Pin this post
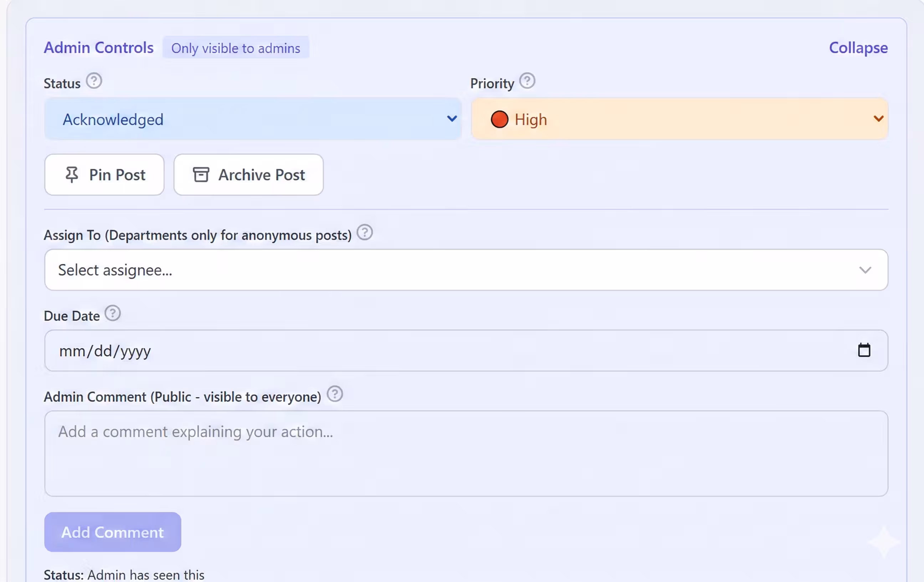924x582 pixels. pyautogui.click(x=104, y=175)
